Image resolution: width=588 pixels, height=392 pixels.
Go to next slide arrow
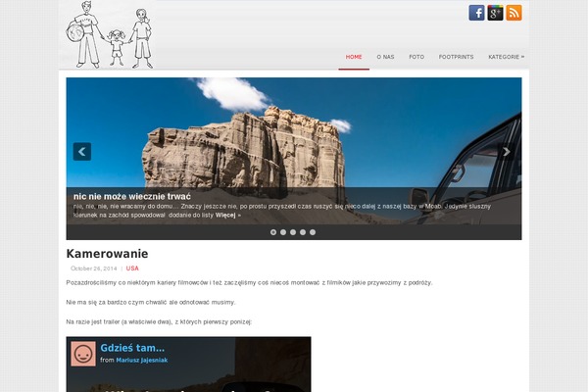point(507,152)
